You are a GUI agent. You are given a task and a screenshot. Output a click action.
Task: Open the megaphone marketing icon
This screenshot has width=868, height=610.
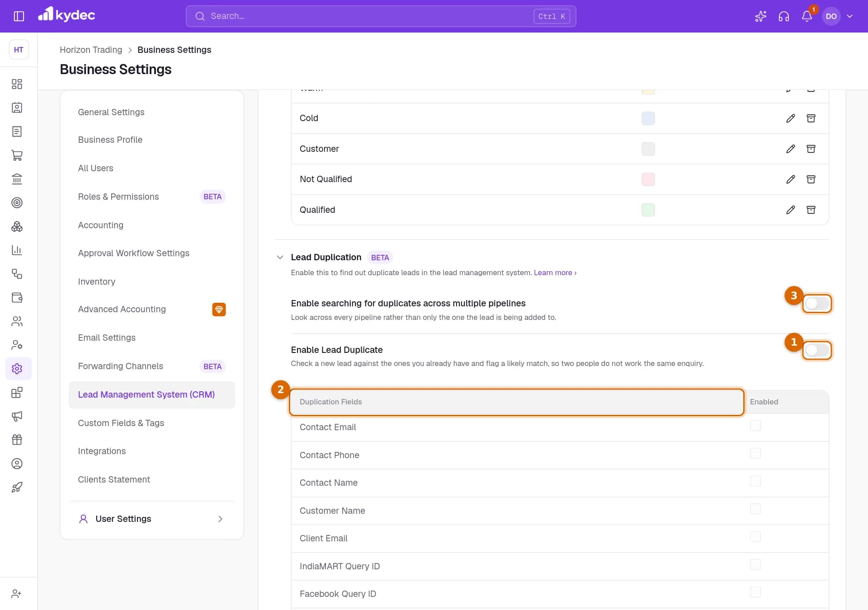17,416
